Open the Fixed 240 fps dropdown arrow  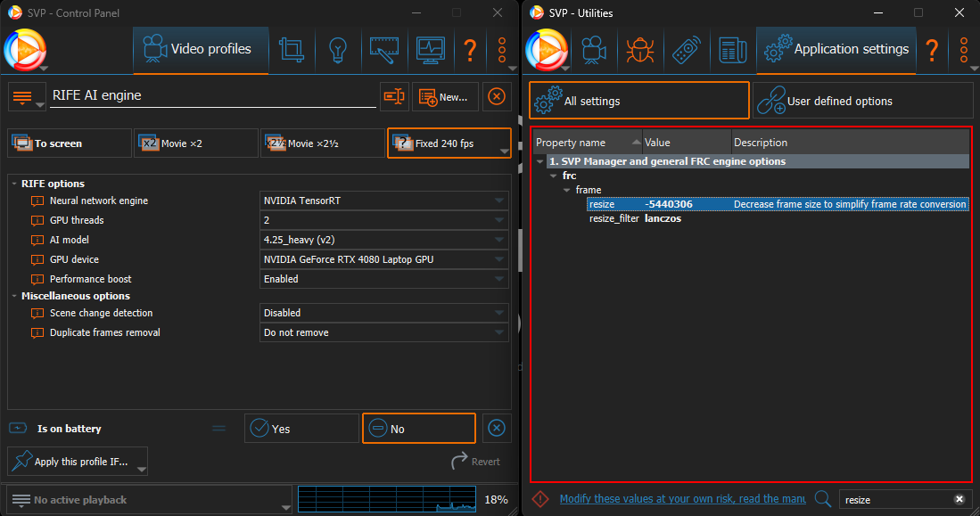(x=504, y=152)
